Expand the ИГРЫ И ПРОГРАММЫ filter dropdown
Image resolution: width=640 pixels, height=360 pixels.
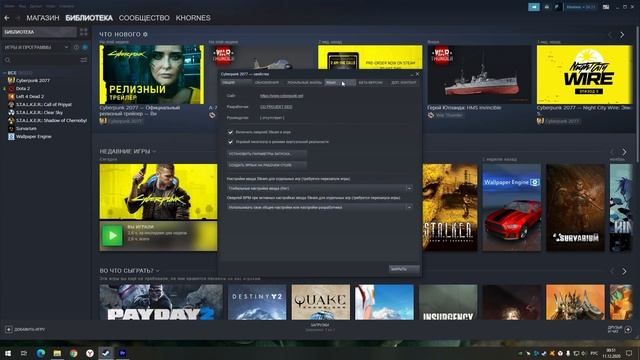click(x=36, y=47)
